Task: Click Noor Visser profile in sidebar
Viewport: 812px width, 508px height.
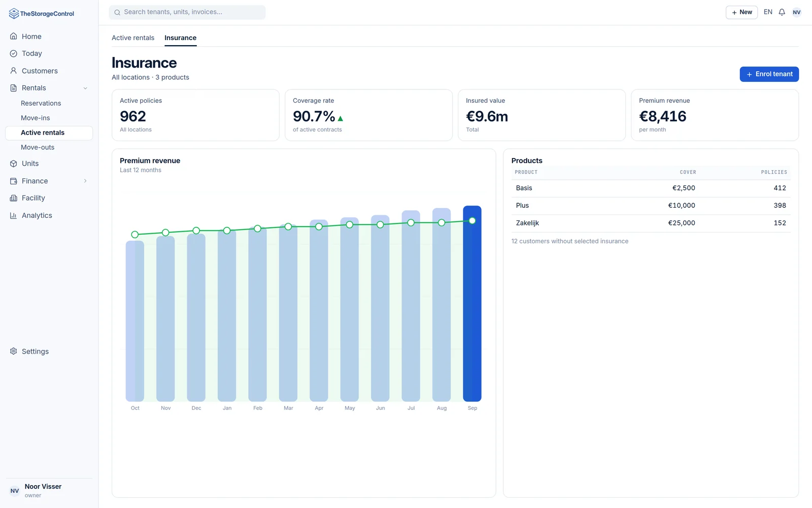Action: (49, 491)
